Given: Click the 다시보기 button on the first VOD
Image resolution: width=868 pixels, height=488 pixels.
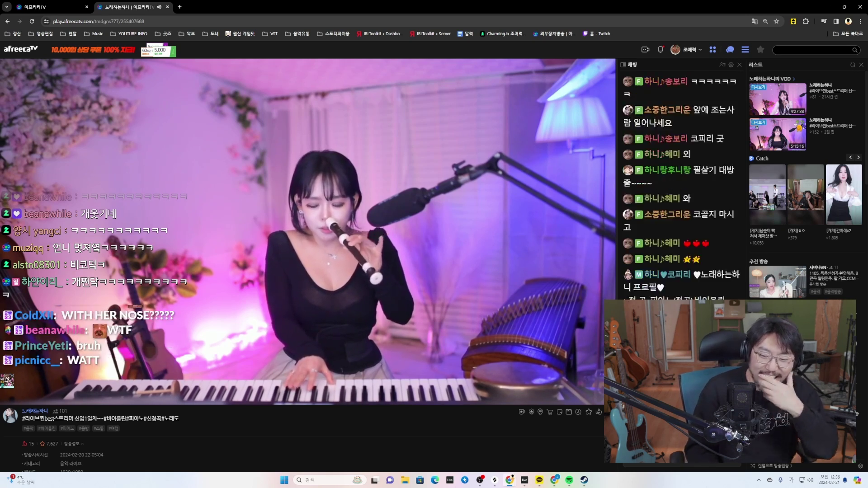Looking at the screenshot, I should (759, 87).
